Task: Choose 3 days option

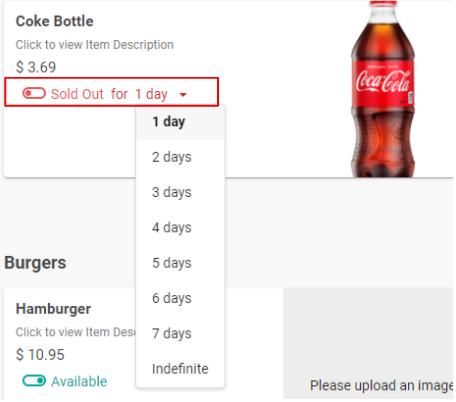Action: pos(180,192)
